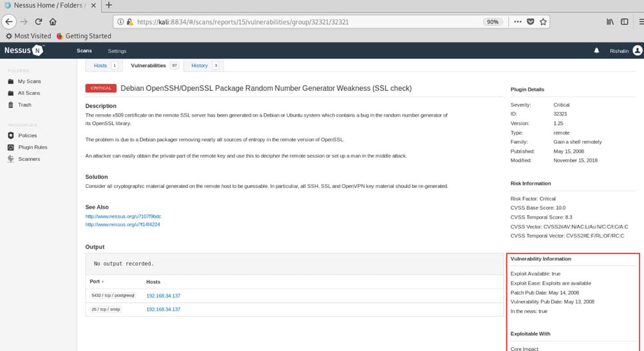Select the 5432 / tcp / postgresql port cell
Image resolution: width=644 pixels, height=351 pixels.
coord(113,295)
